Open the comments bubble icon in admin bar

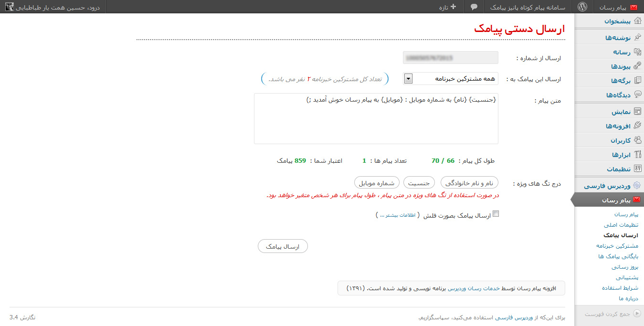(x=474, y=7)
